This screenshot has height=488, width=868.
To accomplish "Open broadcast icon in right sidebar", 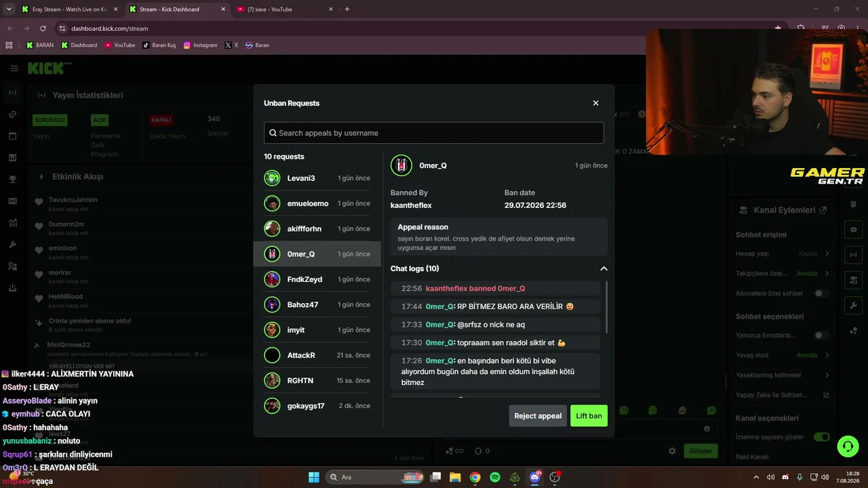I will tap(853, 255).
